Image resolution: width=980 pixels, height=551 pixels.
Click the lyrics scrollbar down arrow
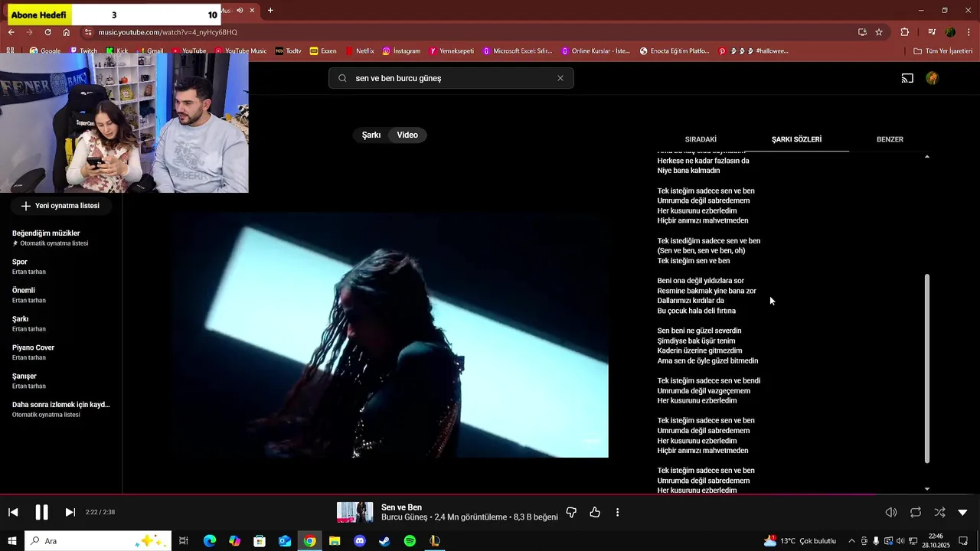tap(927, 489)
